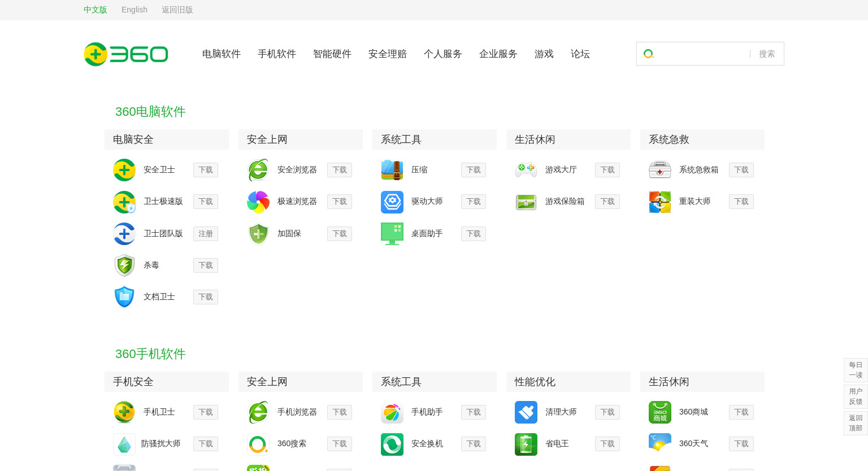Open the 安全卫士 product icon
The image size is (868, 471).
pos(124,170)
